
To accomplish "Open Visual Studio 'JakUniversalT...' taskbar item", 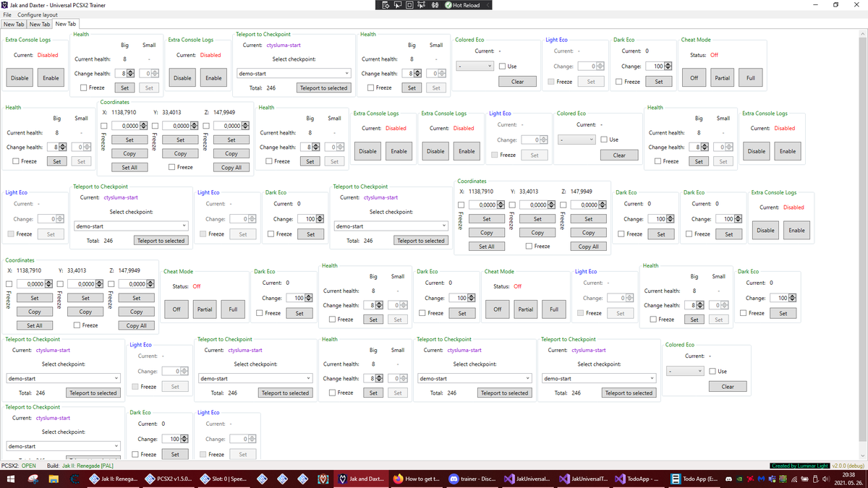I will point(582,479).
